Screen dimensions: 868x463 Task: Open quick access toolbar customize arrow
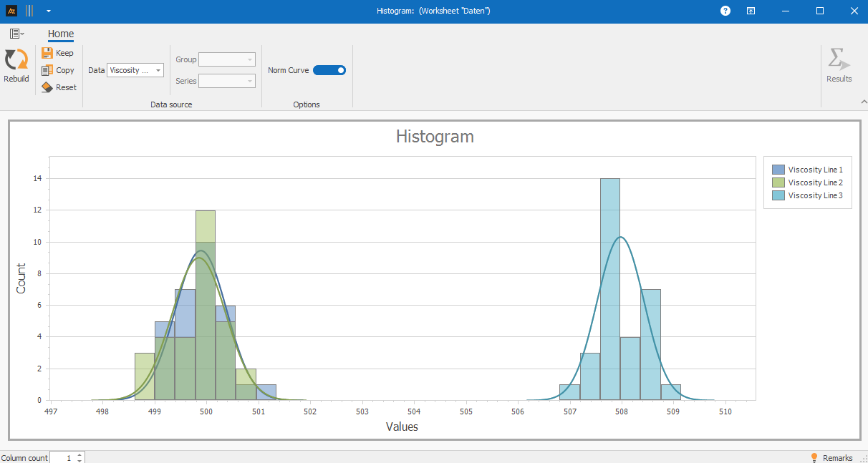pyautogui.click(x=48, y=11)
